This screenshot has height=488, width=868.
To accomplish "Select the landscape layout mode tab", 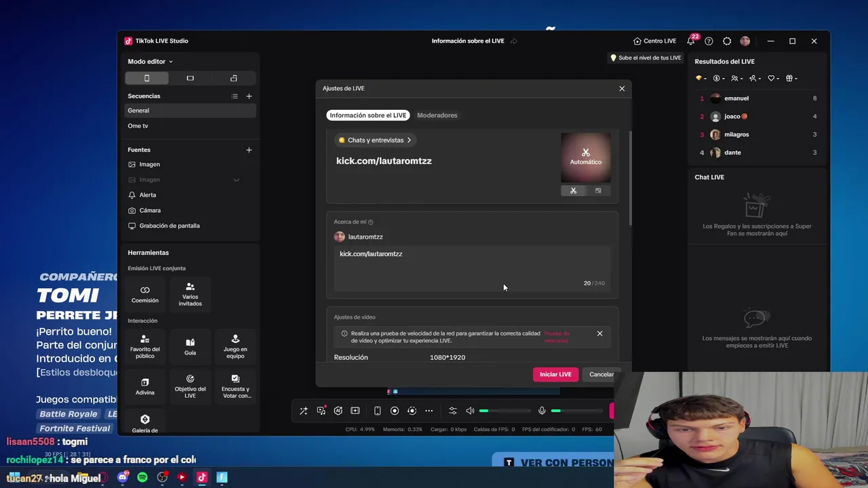I will tap(190, 78).
